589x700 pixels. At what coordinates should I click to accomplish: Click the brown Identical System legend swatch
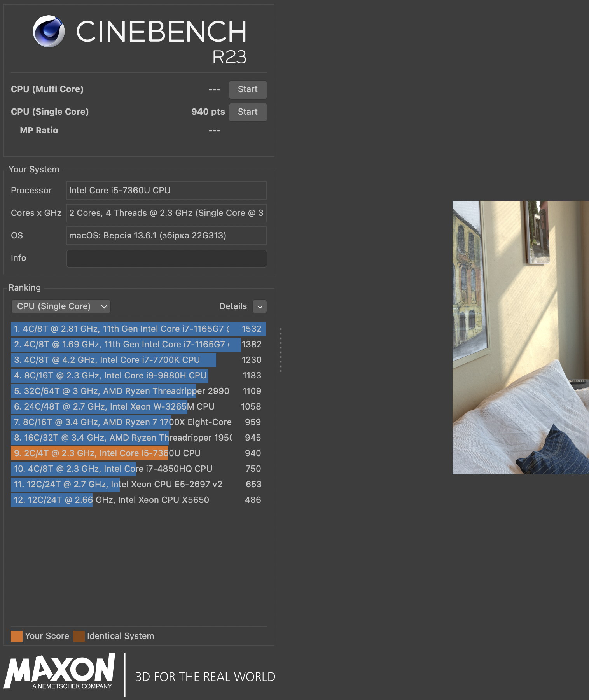[79, 636]
